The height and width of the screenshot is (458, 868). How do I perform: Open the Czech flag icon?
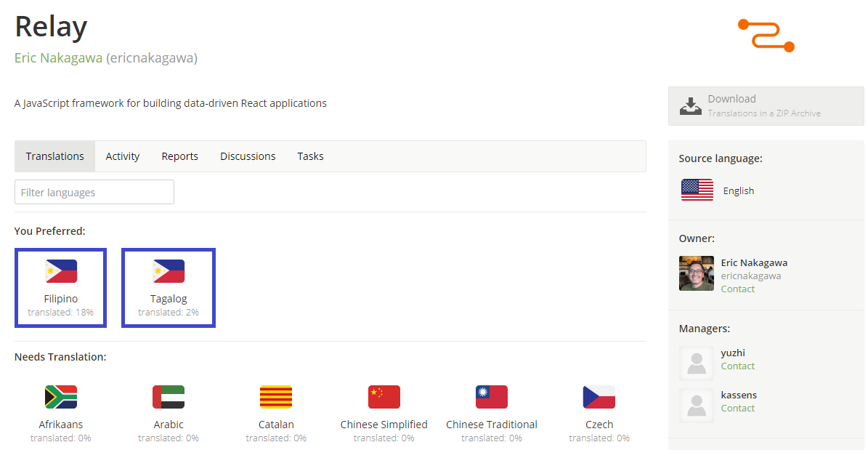(599, 397)
